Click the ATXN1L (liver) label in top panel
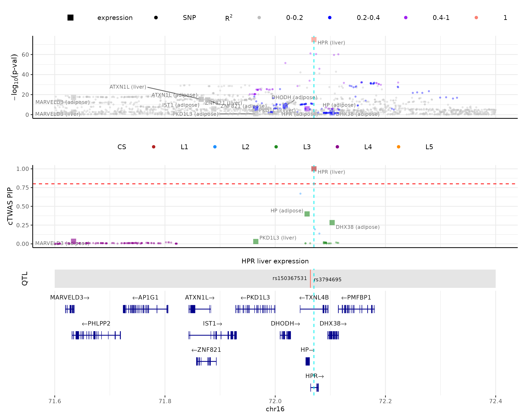This screenshot has width=525, height=420. pyautogui.click(x=128, y=87)
